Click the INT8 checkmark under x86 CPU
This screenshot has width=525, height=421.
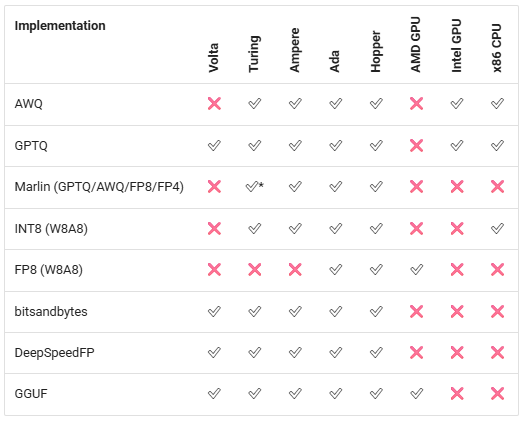(x=498, y=228)
